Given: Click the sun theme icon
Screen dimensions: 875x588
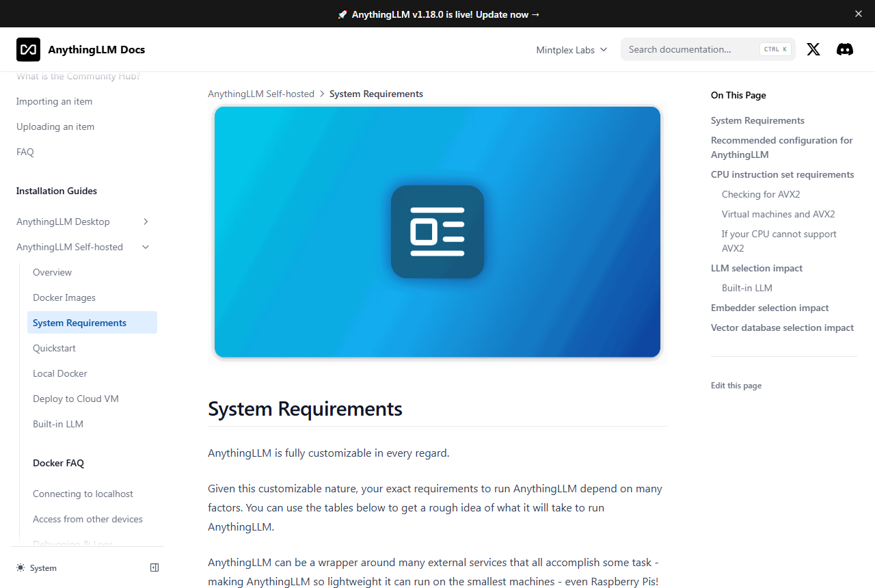Looking at the screenshot, I should coord(21,568).
